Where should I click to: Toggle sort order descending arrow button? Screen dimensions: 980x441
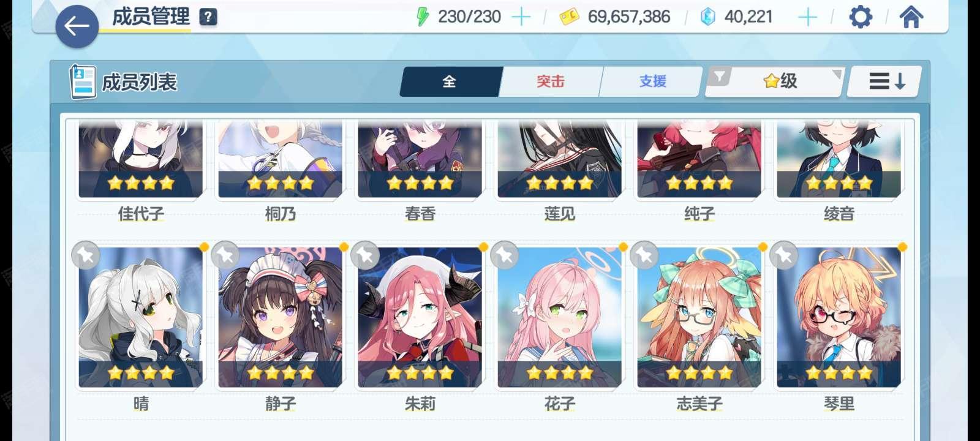(885, 81)
